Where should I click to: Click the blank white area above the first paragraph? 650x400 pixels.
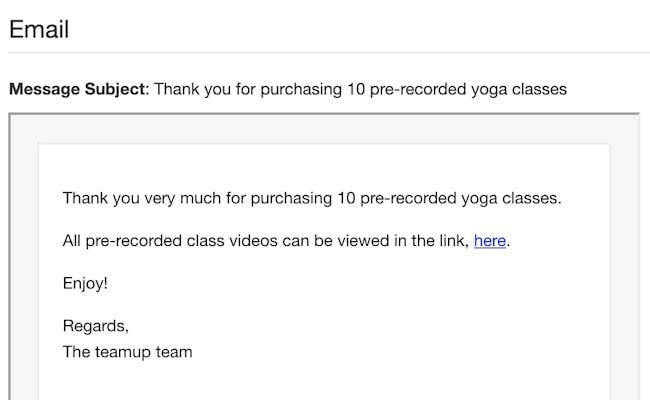324,166
